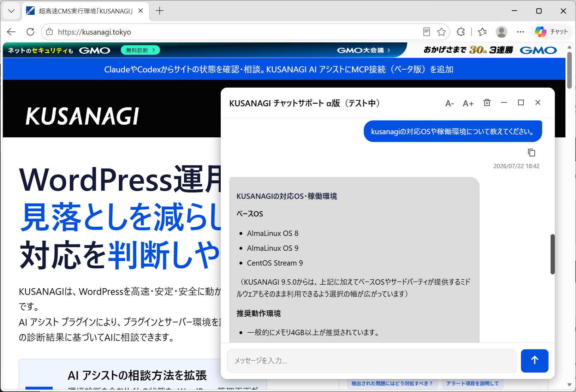
Task: Minimize the chat support panel
Action: point(504,102)
